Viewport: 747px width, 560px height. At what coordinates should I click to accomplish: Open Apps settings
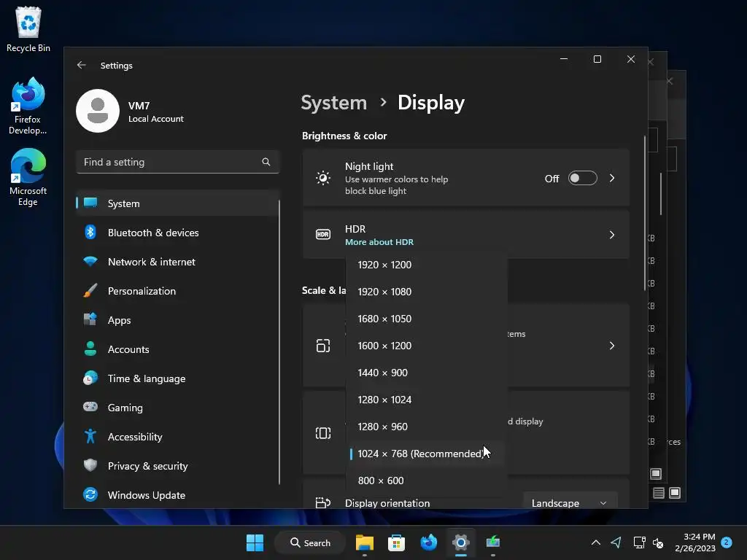pyautogui.click(x=177, y=320)
